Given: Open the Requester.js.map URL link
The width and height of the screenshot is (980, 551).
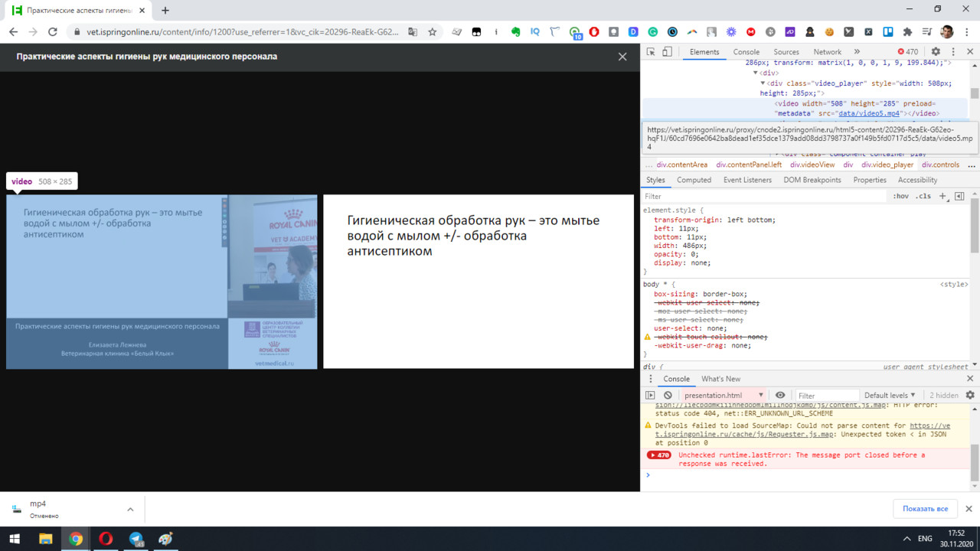Looking at the screenshot, I should pyautogui.click(x=802, y=430).
